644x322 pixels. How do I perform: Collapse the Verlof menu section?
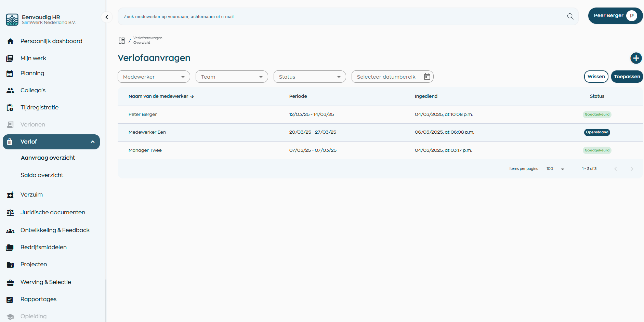(x=92, y=142)
